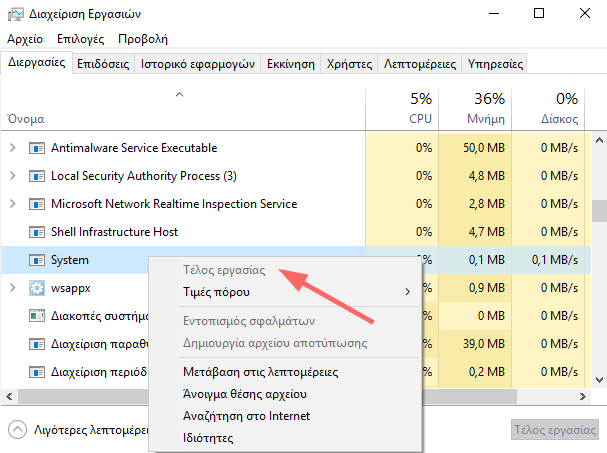
Task: Click the 39,0 MB memory value
Action: [x=484, y=344]
